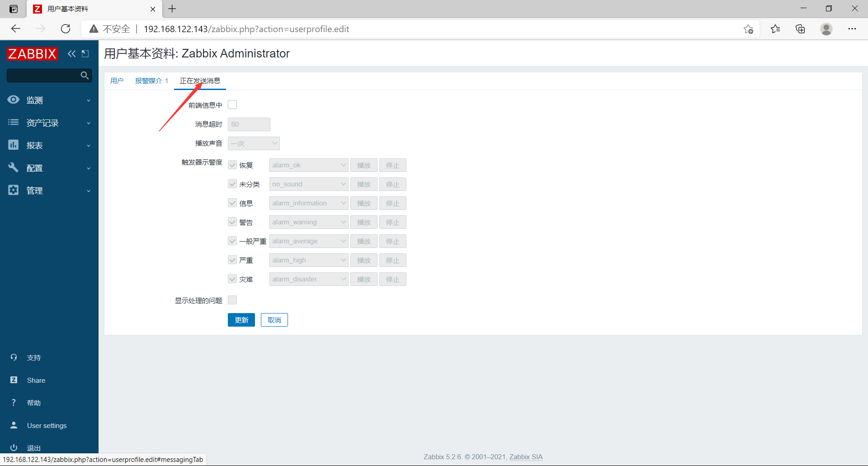
Task: Open the Zabbix SIA footer link
Action: point(526,457)
